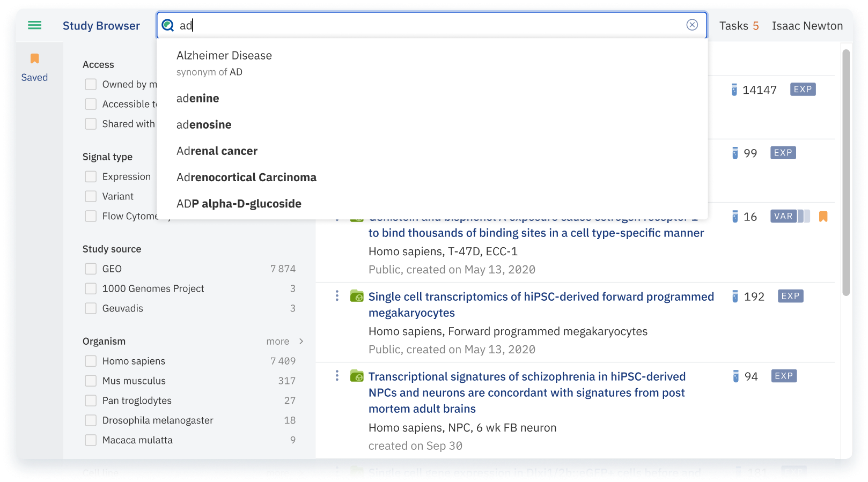This screenshot has width=868, height=482.
Task: Toggle the Variant signal type checkbox
Action: tap(91, 196)
